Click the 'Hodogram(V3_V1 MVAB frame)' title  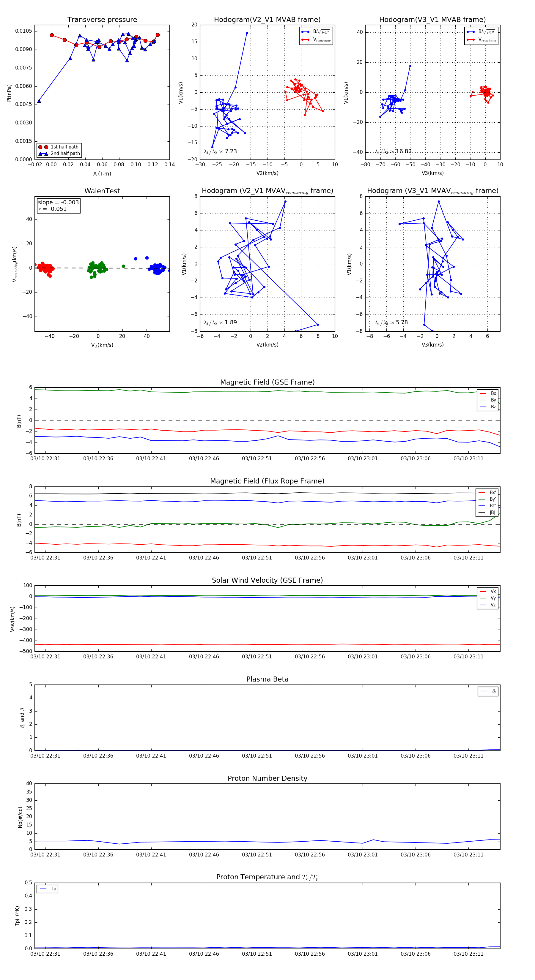pyautogui.click(x=432, y=20)
